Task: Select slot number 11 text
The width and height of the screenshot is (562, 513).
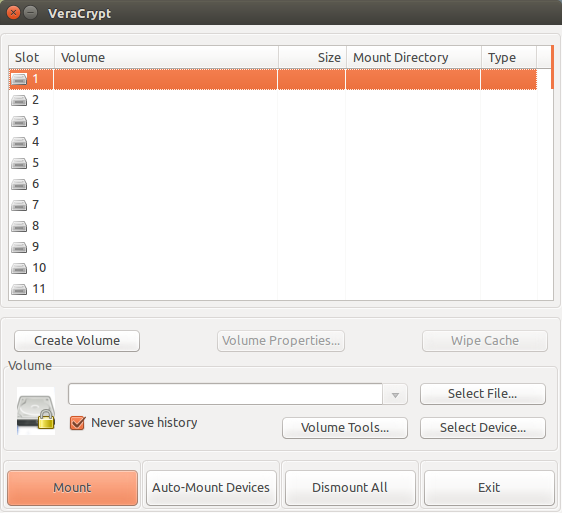Action: pos(39,289)
